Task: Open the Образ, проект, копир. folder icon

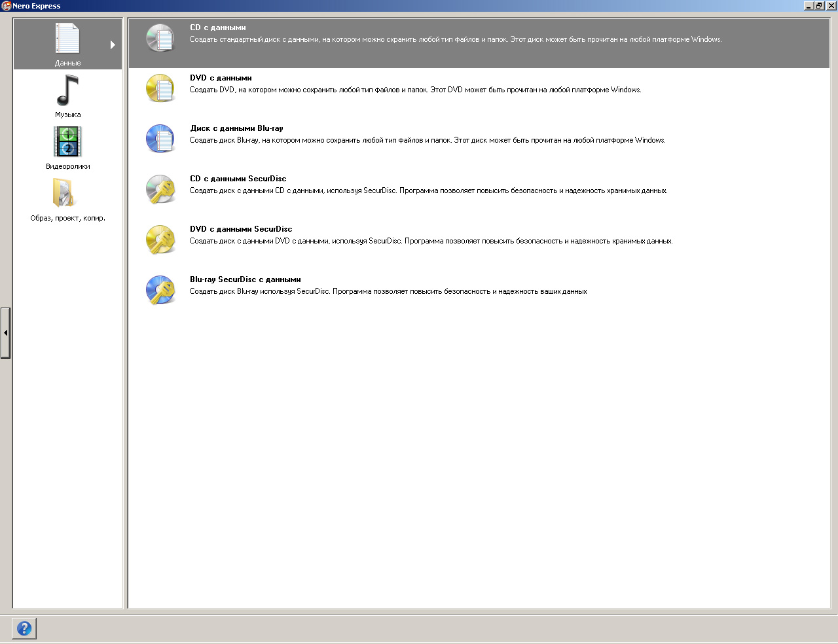Action: coord(64,192)
